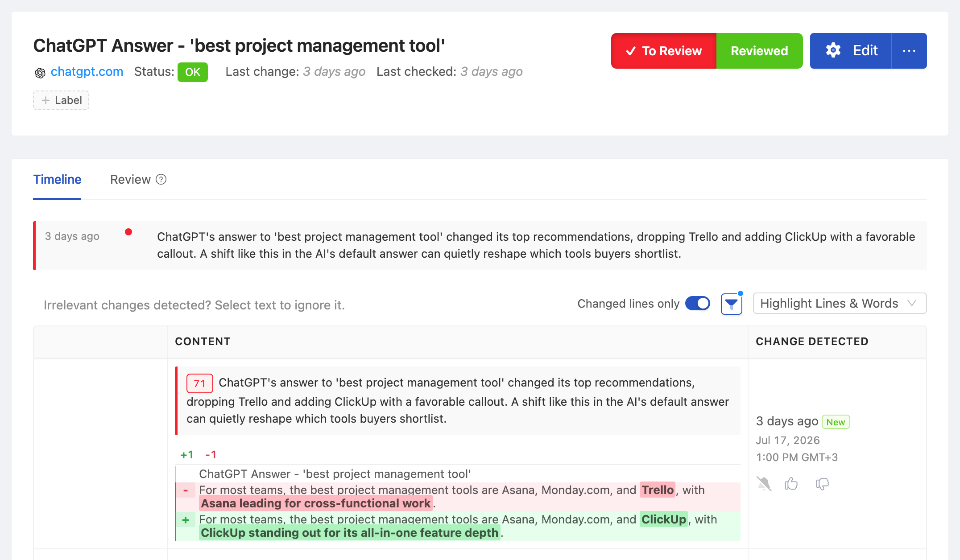The width and height of the screenshot is (960, 560).
Task: Click the CONTENT column header
Action: click(x=203, y=342)
